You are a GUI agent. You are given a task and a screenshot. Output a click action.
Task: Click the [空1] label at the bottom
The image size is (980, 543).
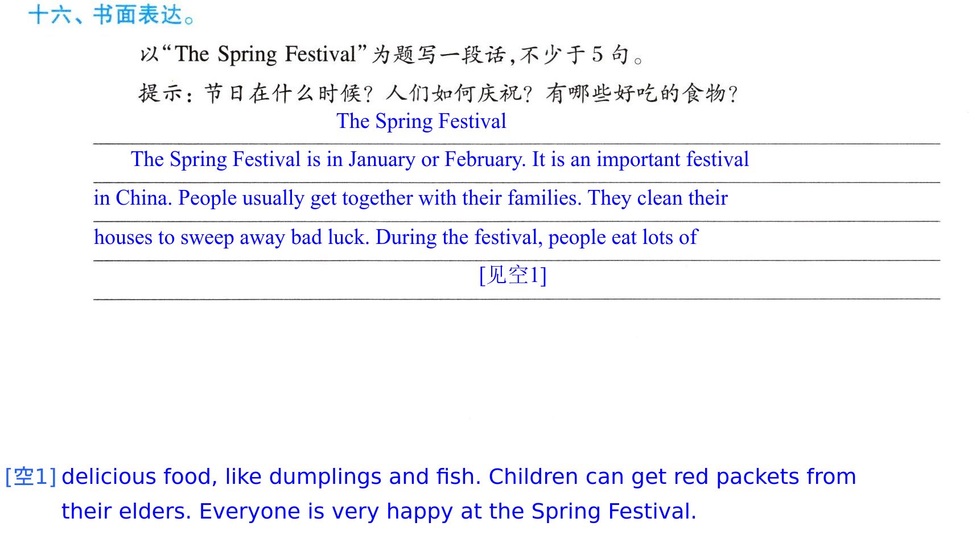tap(31, 476)
